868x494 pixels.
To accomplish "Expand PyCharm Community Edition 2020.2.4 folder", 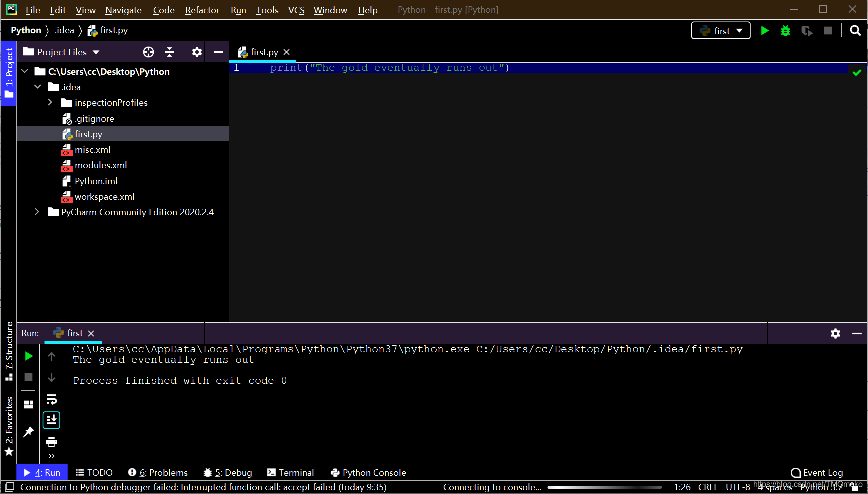I will (x=37, y=212).
